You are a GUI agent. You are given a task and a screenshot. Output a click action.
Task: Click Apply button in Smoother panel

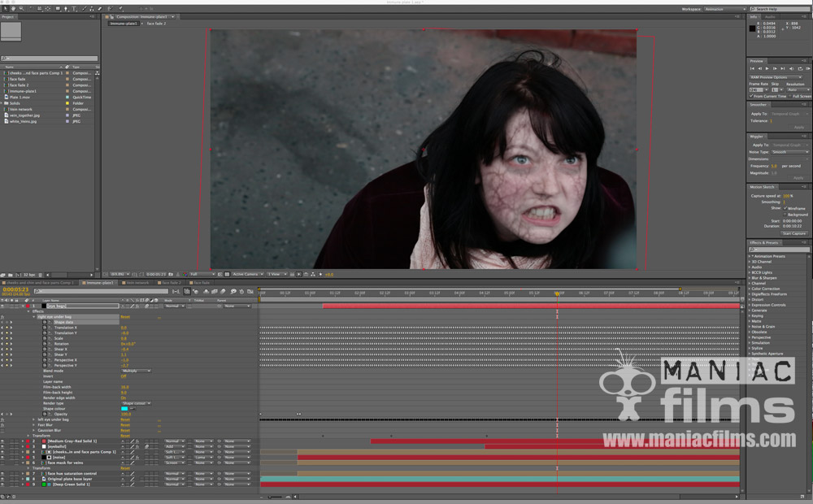[799, 127]
